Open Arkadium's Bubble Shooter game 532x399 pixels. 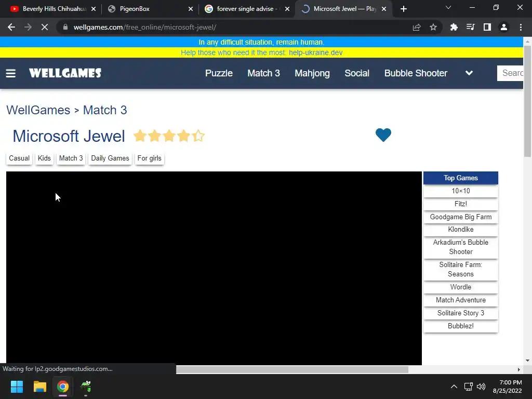pyautogui.click(x=461, y=247)
